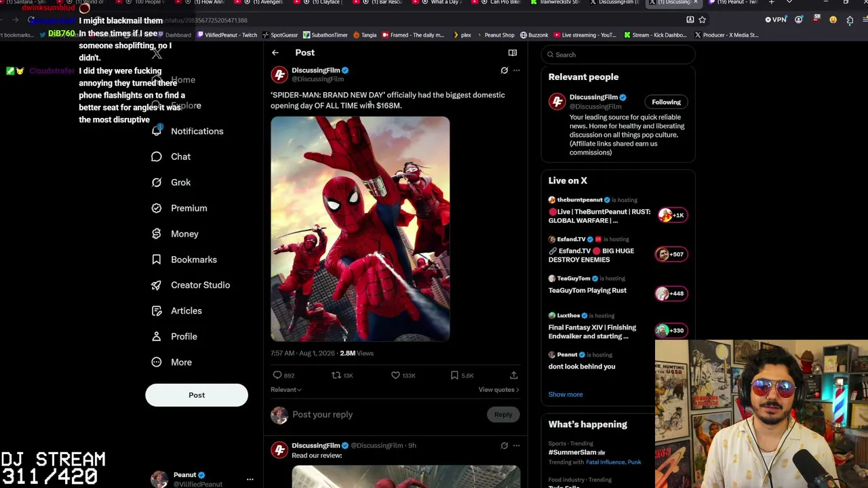Click the reply bubble with 892 replies
The height and width of the screenshot is (488, 868).
[283, 375]
